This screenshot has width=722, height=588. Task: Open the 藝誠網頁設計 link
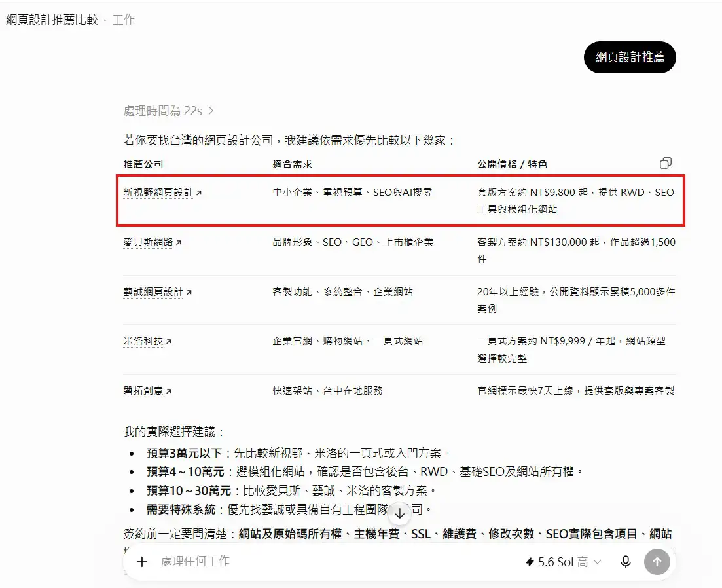153,292
